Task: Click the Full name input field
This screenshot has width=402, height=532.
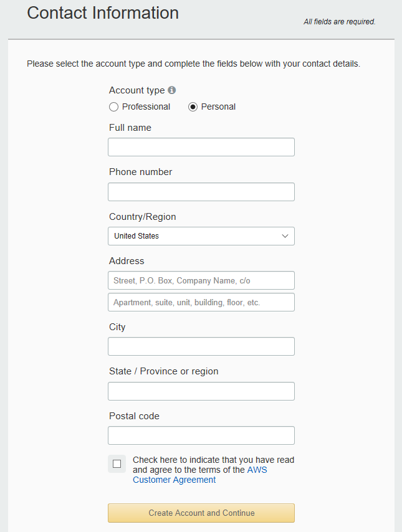Action: 201,146
